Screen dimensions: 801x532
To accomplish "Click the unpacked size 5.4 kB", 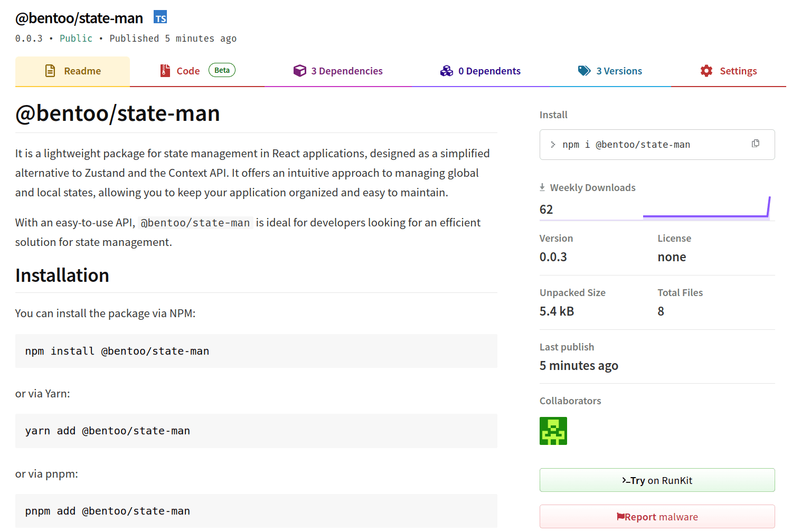I will (557, 311).
